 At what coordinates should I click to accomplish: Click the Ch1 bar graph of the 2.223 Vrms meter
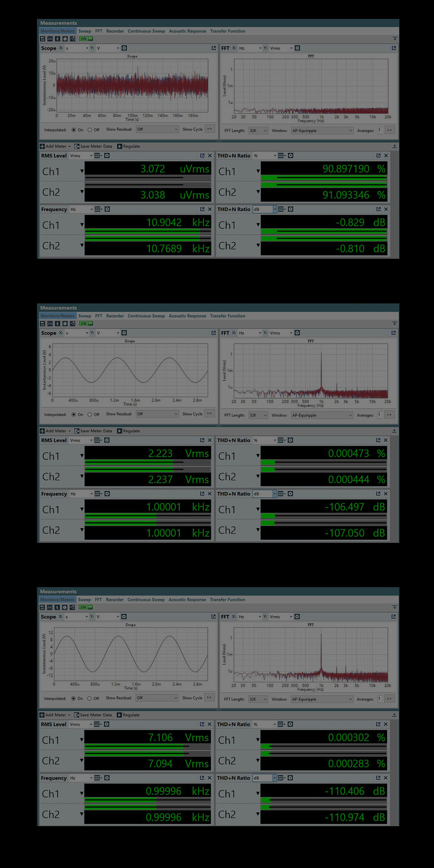[148, 462]
